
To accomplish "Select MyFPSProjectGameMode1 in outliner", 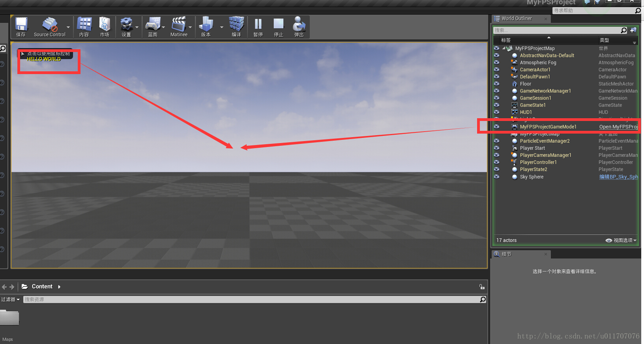I will pos(548,127).
